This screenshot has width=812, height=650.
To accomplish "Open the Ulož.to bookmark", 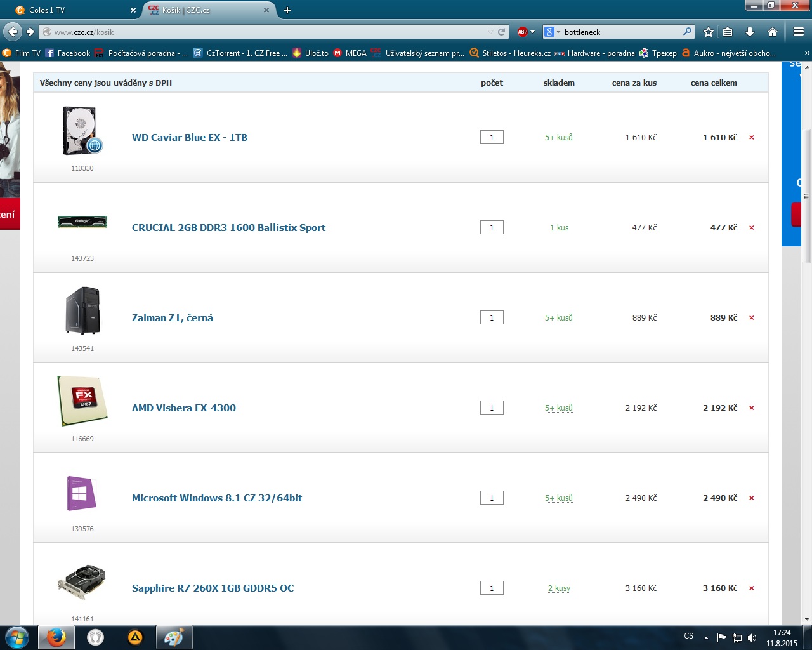I will pos(310,53).
